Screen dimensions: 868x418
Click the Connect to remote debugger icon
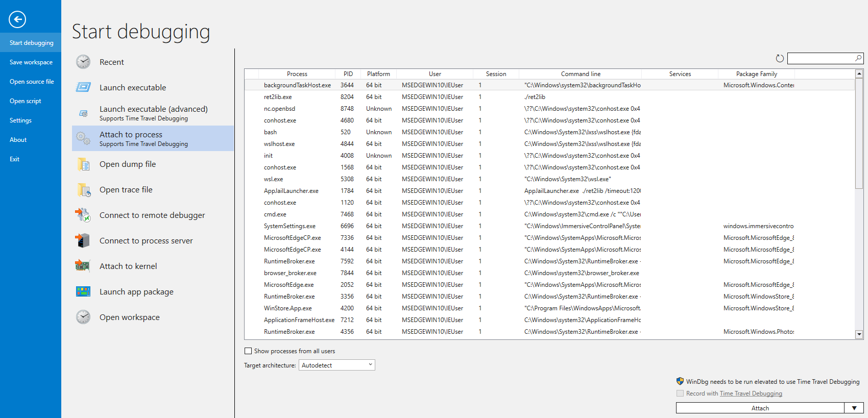(x=83, y=215)
